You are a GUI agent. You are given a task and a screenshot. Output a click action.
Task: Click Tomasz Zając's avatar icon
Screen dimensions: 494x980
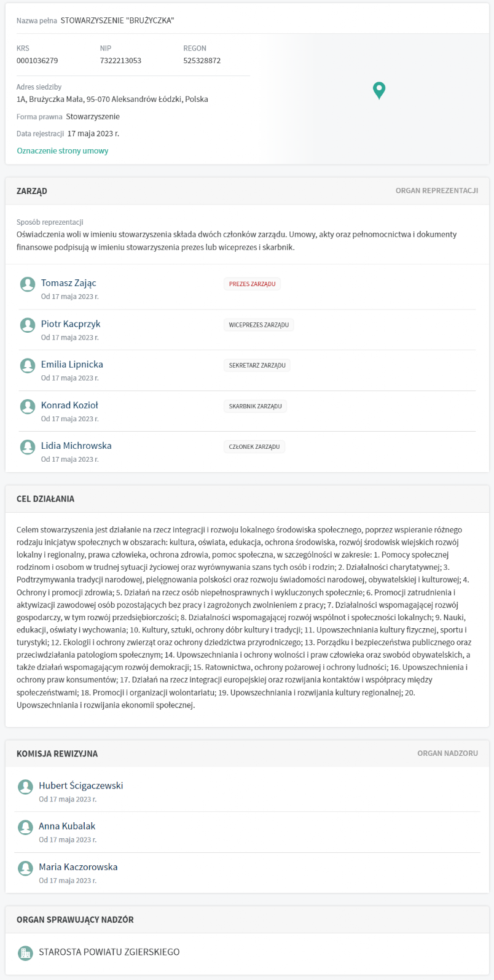coord(28,284)
